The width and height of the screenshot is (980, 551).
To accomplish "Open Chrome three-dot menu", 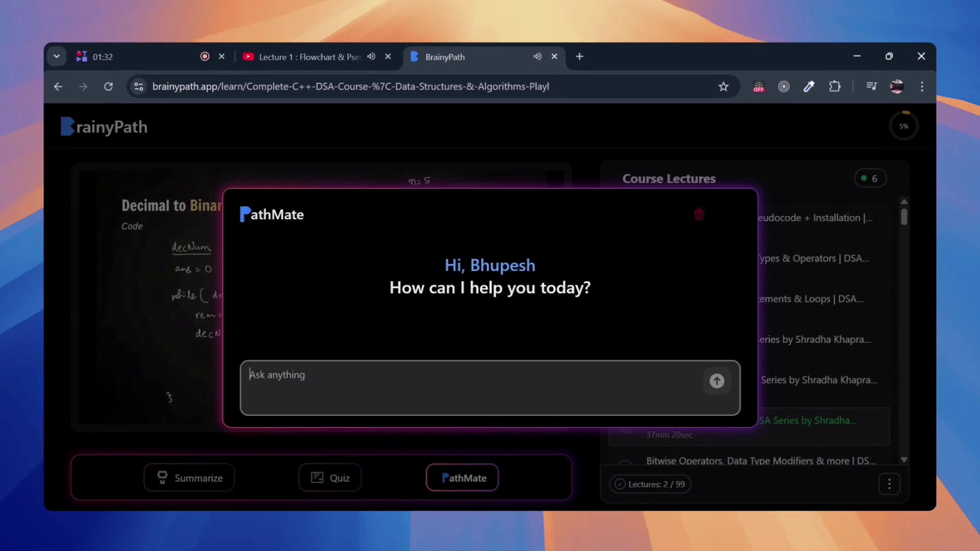I will pos(922,87).
